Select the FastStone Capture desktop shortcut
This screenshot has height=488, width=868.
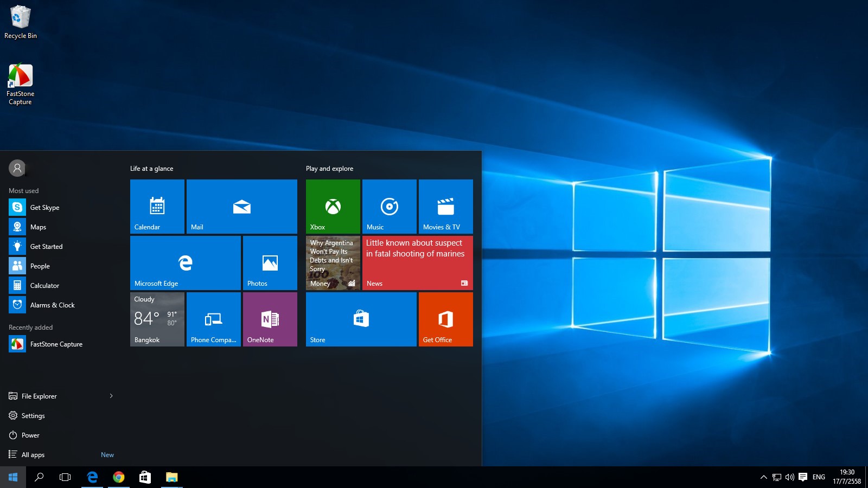(x=21, y=85)
